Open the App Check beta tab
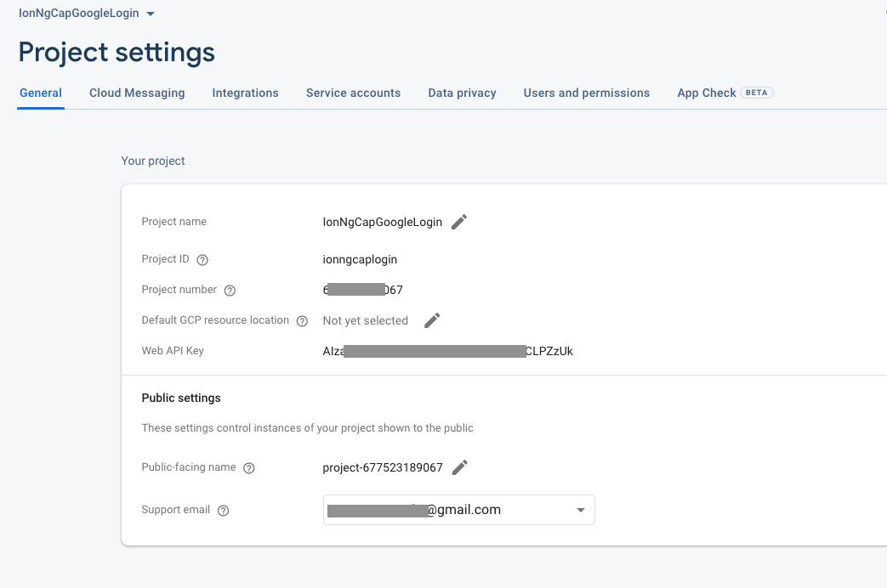The height and width of the screenshot is (588, 887). click(x=725, y=93)
